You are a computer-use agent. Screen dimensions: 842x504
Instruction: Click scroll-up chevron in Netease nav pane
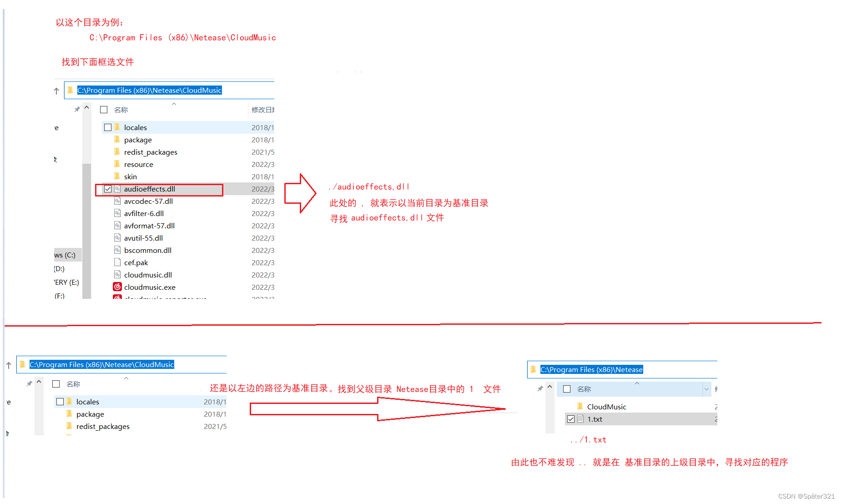pos(550,387)
